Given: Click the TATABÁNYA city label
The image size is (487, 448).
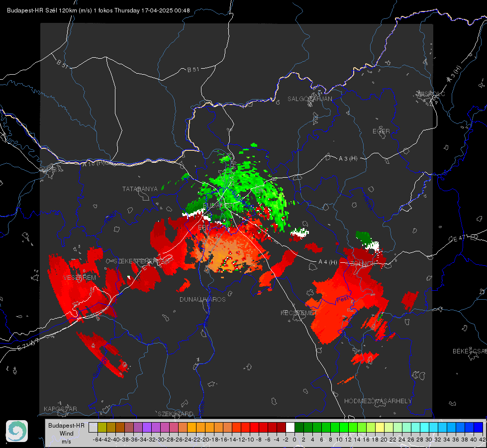Looking at the screenshot, I should coord(140,189).
